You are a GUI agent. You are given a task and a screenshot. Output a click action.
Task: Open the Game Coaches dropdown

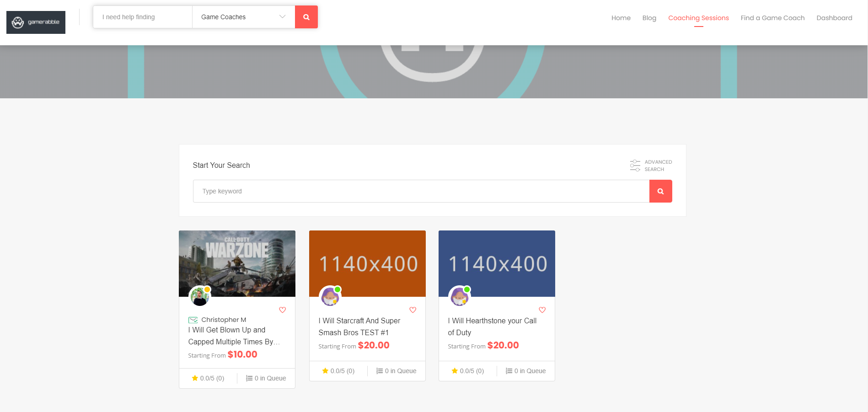coord(243,17)
